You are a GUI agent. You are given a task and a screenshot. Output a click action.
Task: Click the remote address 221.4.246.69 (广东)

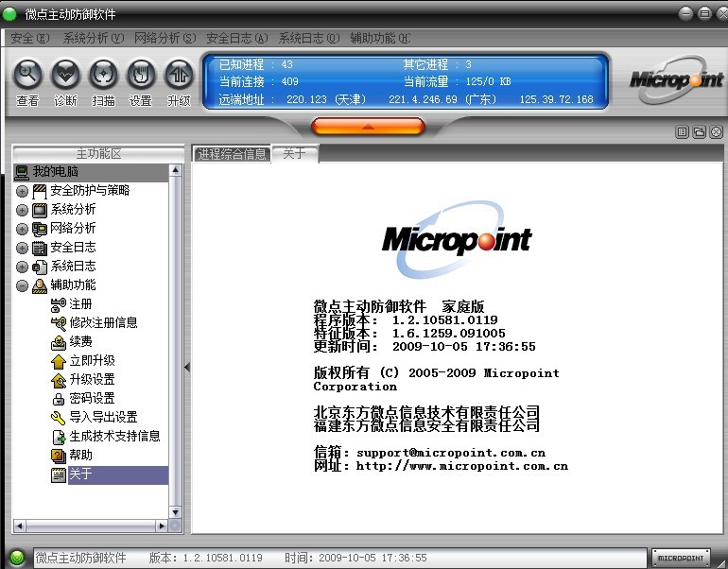click(x=442, y=99)
